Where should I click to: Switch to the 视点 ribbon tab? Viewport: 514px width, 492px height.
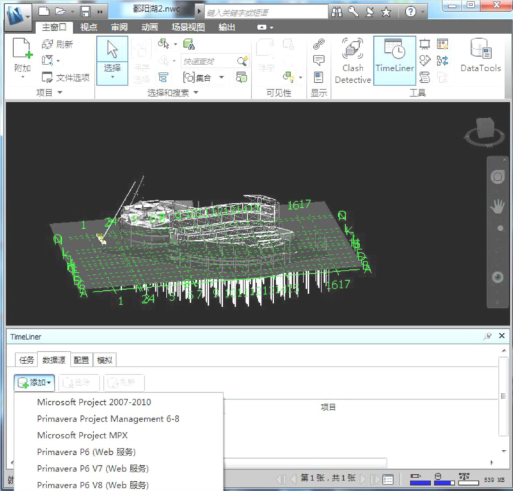point(89,27)
